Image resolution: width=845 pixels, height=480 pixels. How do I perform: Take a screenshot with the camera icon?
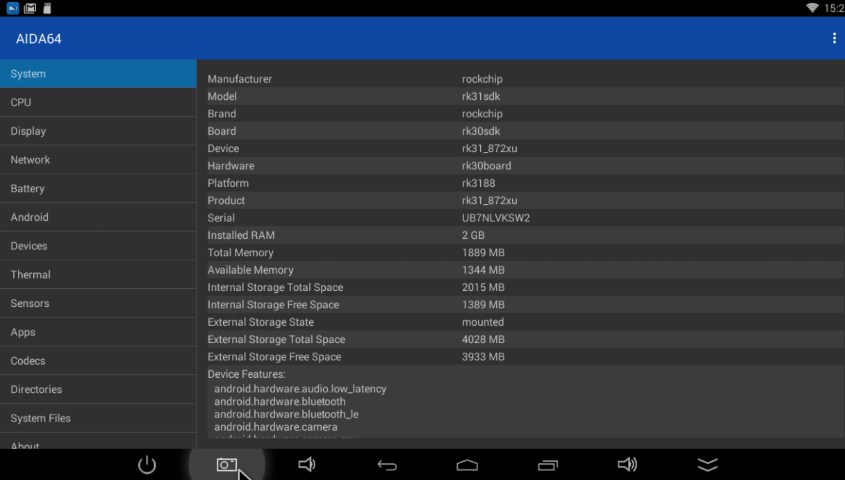click(x=227, y=464)
